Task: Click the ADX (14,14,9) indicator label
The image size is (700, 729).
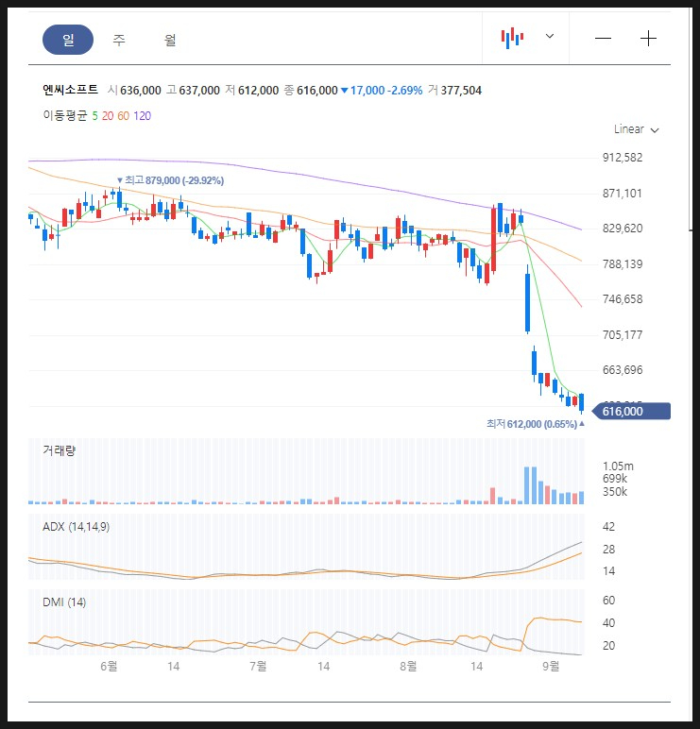Action: pyautogui.click(x=77, y=527)
